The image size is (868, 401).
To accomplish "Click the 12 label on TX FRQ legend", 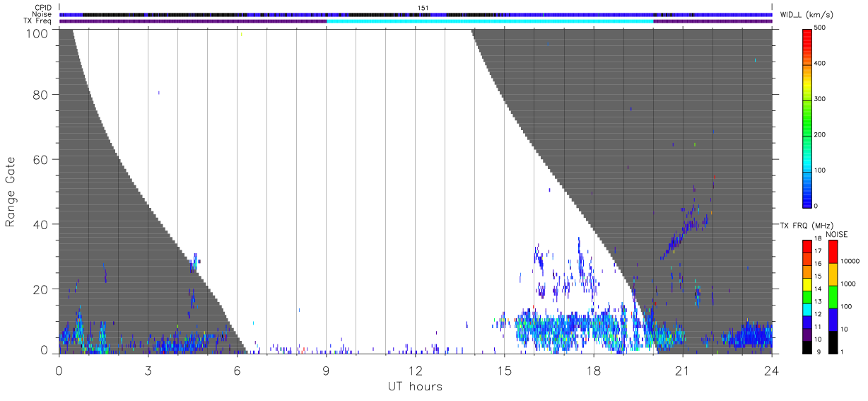I will [817, 314].
